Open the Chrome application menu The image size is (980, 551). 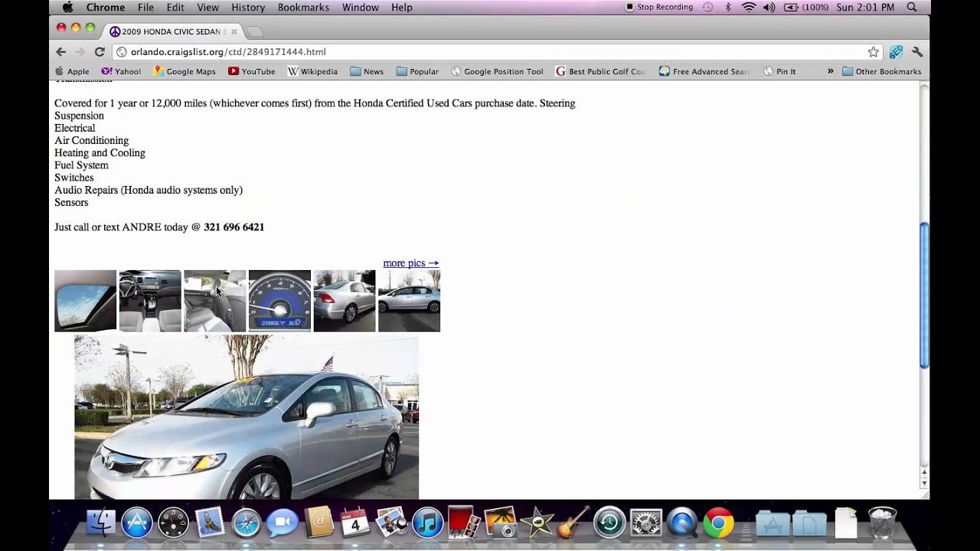click(x=106, y=7)
